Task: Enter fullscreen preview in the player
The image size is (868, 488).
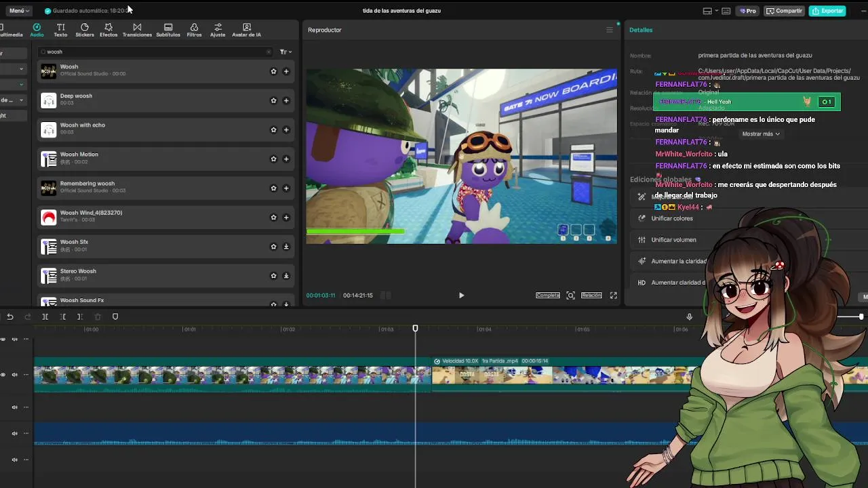Action: coord(614,296)
